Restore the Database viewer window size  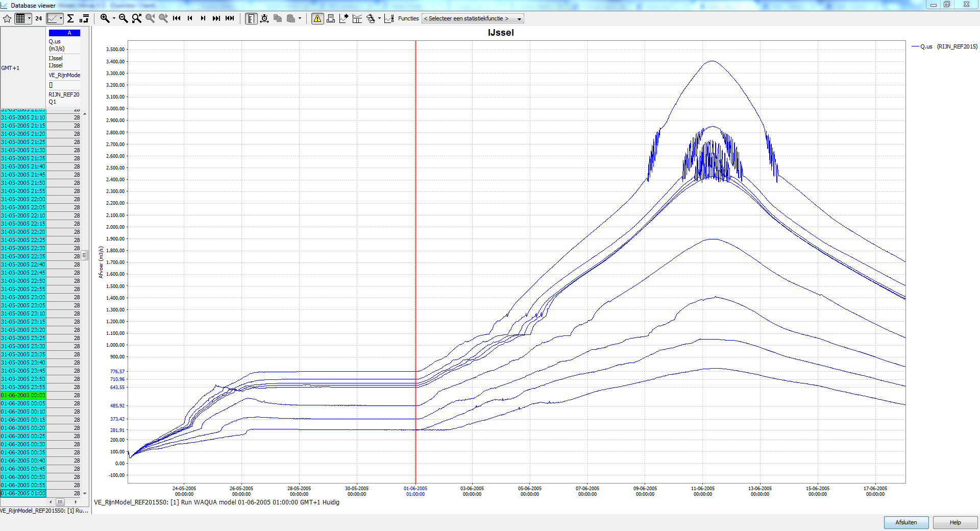946,5
